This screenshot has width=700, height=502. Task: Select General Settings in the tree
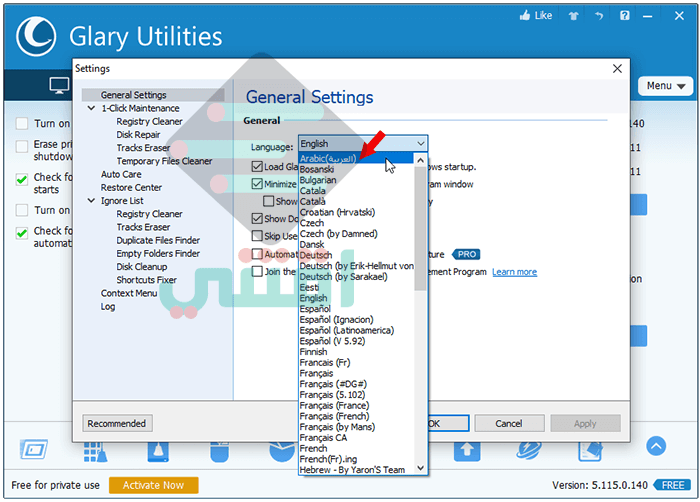pyautogui.click(x=133, y=95)
